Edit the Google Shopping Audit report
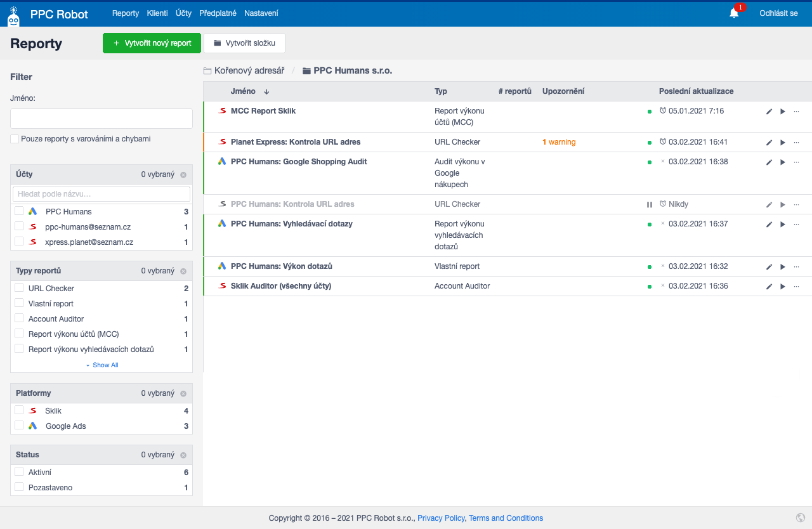 [769, 162]
